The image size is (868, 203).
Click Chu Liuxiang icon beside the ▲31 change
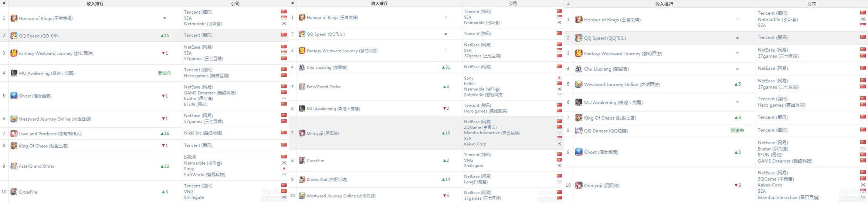[302, 67]
